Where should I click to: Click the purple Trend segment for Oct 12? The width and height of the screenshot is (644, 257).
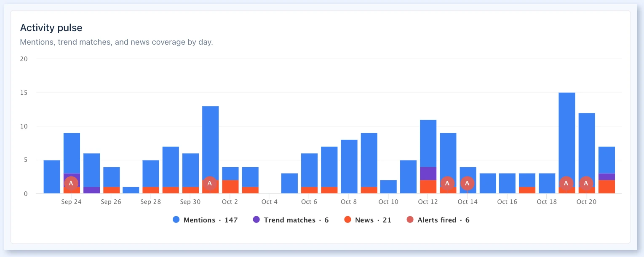428,174
